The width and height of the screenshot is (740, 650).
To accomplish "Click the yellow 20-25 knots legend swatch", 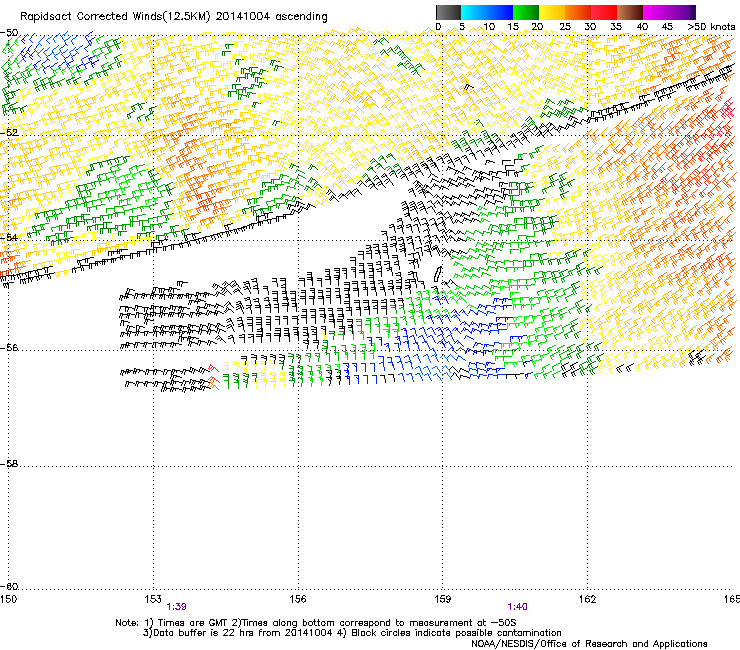I will (x=552, y=12).
